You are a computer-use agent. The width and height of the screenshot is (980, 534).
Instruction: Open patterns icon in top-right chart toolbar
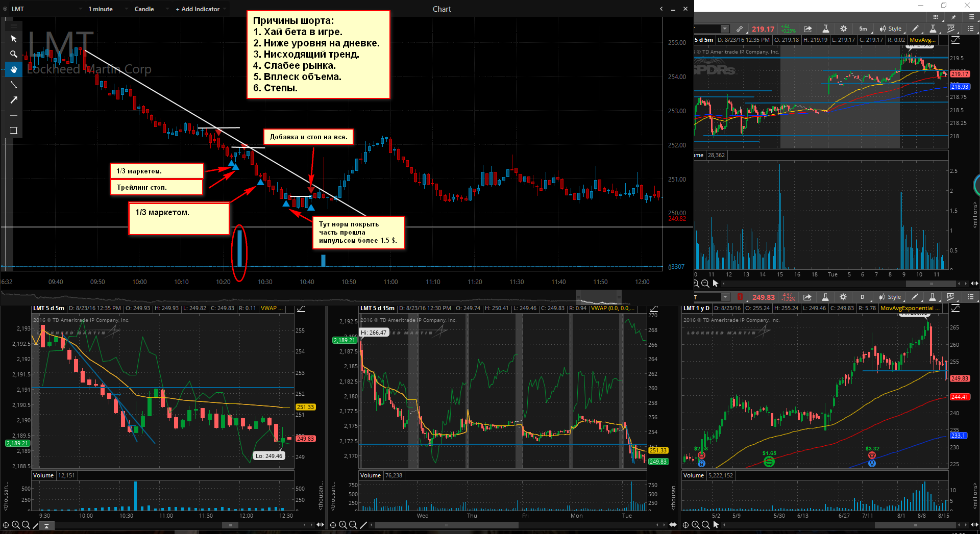[951, 29]
